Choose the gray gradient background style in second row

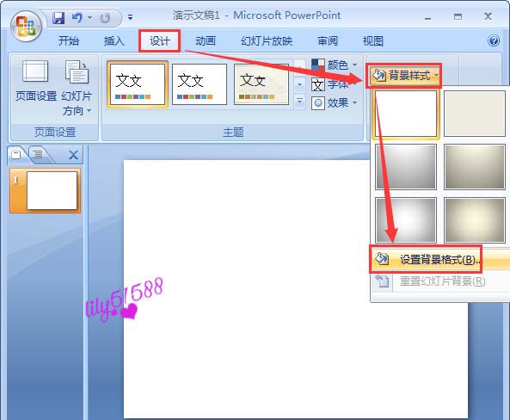(x=406, y=167)
